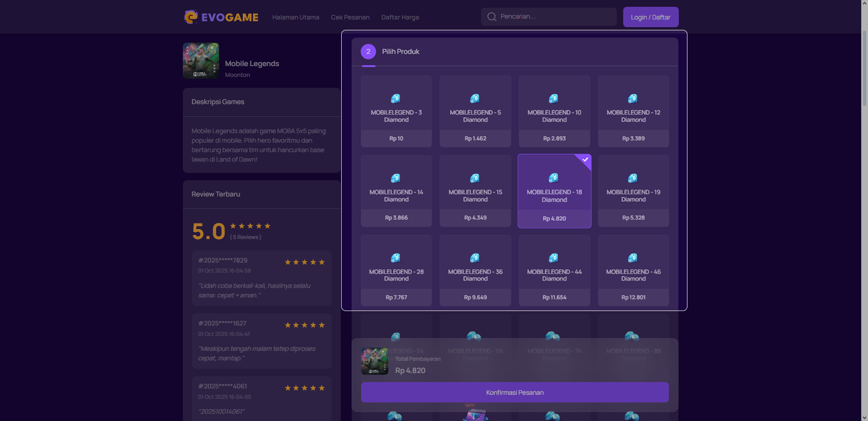The image size is (868, 421).
Task: Click the Mobile Legends game thumbnail
Action: [201, 61]
